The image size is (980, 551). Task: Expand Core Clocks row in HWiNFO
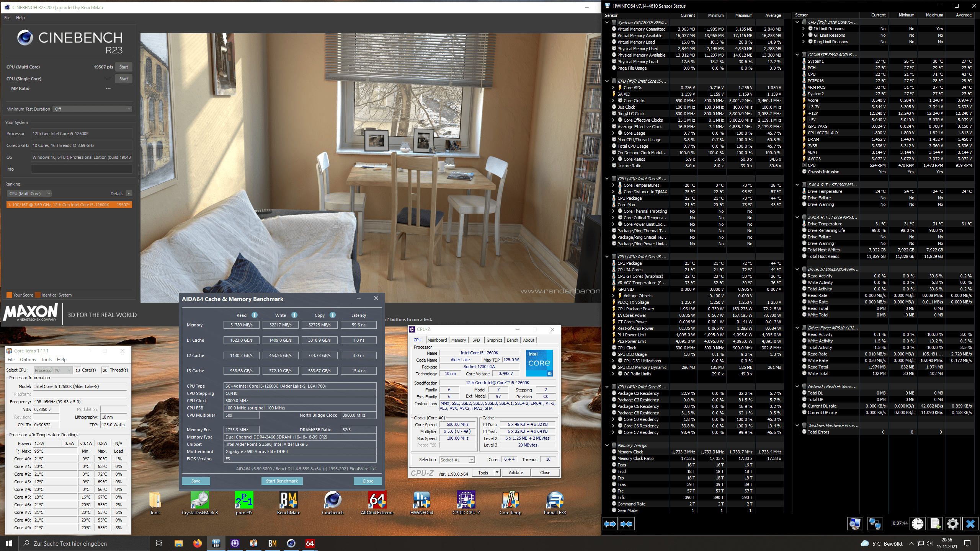(x=613, y=101)
